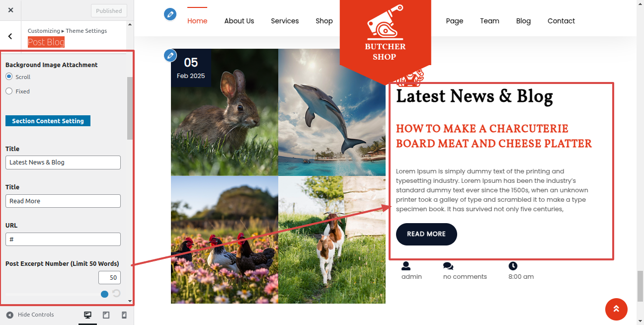
Task: Click the panel scrollbar up arrow
Action: [x=130, y=24]
